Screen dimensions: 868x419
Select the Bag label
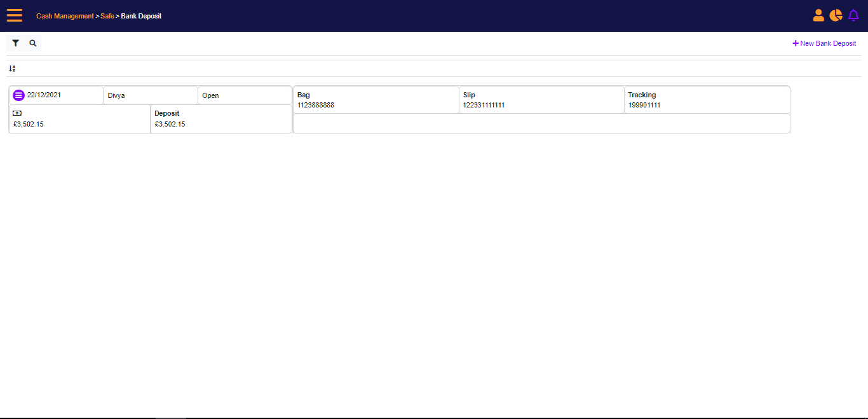pos(304,95)
